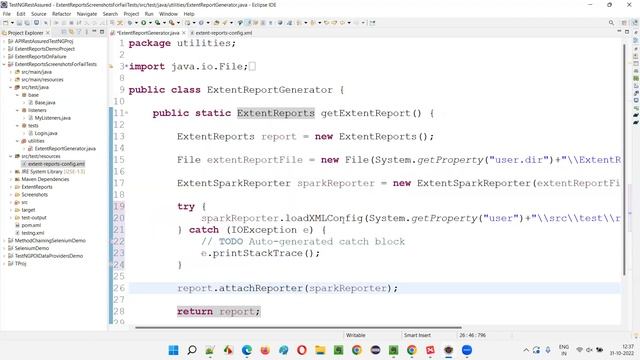Close the Project Explorer view

click(x=48, y=33)
